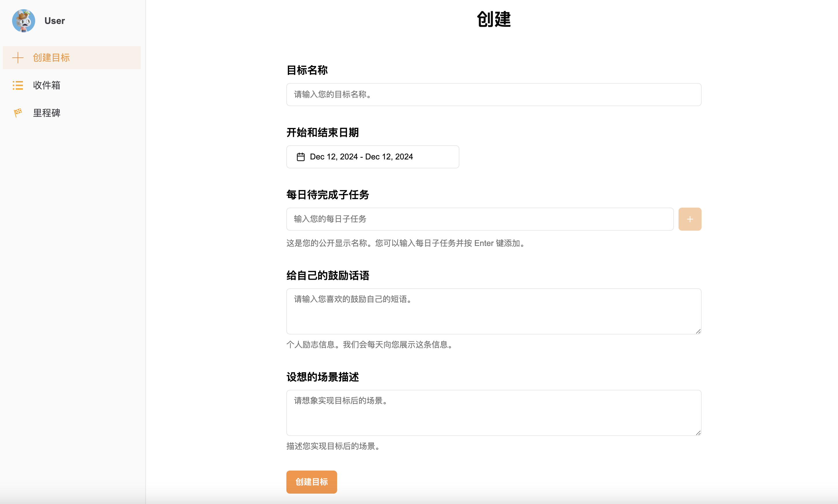
Task: Click the 场景描述 textarea resize handle
Action: [x=698, y=433]
